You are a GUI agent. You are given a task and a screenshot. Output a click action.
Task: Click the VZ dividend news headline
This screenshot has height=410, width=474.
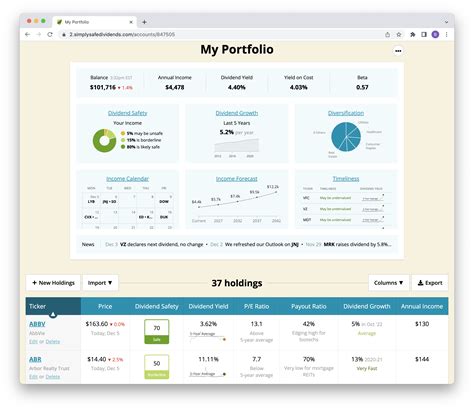[161, 244]
